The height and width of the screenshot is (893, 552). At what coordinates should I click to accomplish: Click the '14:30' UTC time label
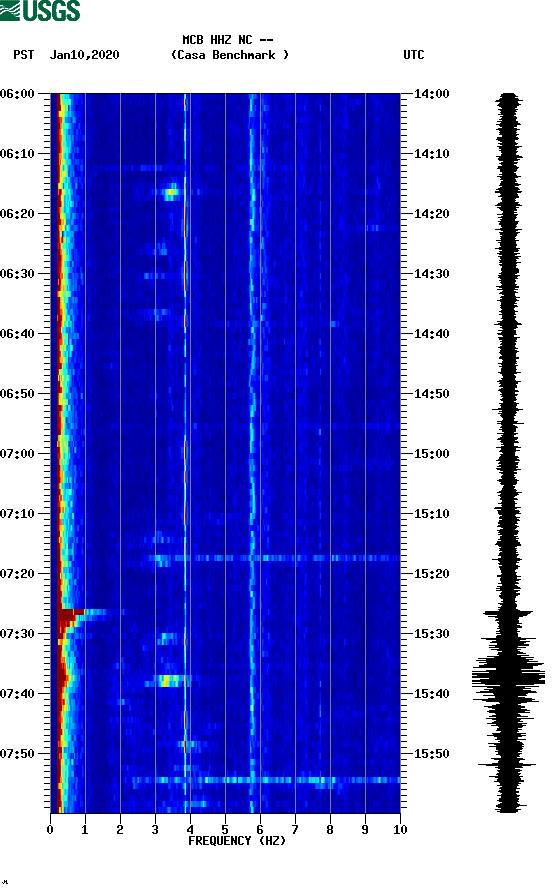(431, 273)
